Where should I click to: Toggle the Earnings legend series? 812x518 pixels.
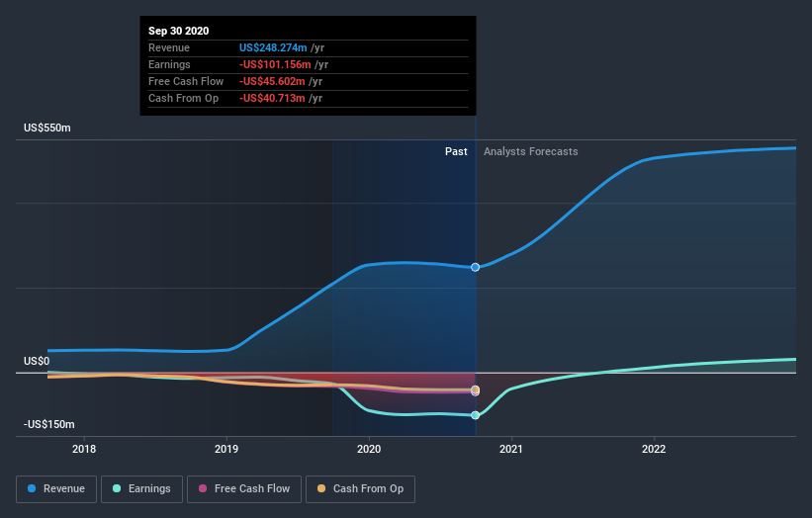(x=141, y=489)
